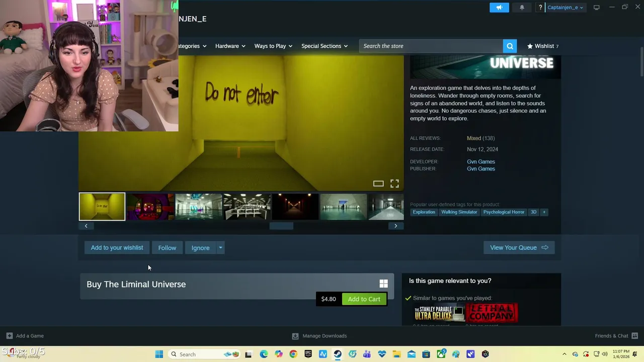Switch to Big Picture mode monitor icon

[596, 8]
